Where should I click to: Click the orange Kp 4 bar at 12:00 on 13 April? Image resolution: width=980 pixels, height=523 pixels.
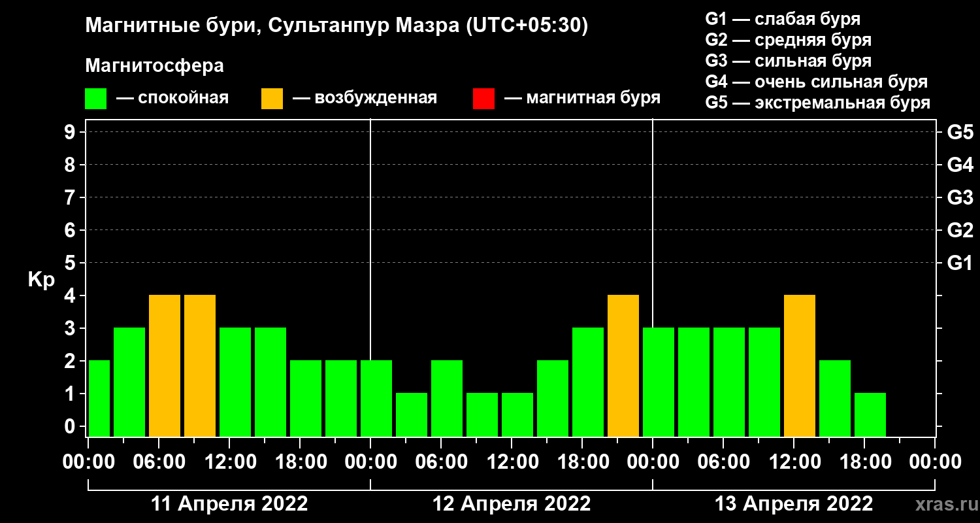800,366
